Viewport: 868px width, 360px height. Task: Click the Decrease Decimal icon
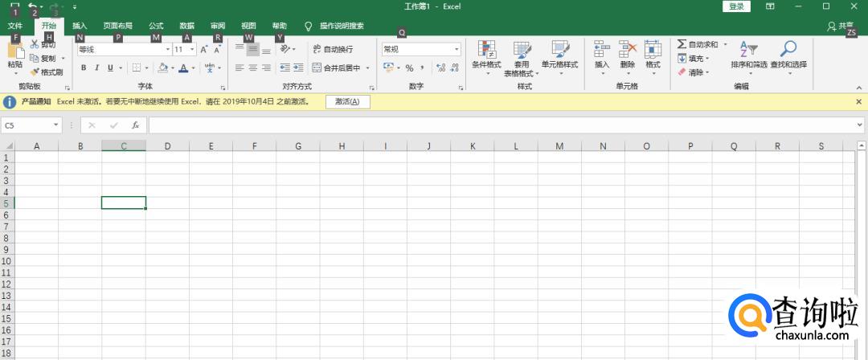(x=454, y=67)
